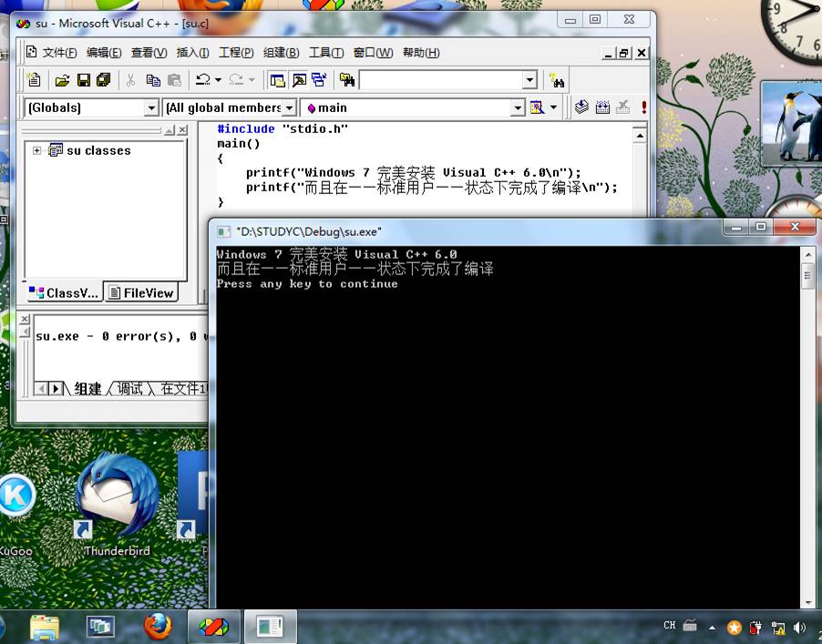Close the output panel with its X
This screenshot has height=644, width=822.
point(25,319)
